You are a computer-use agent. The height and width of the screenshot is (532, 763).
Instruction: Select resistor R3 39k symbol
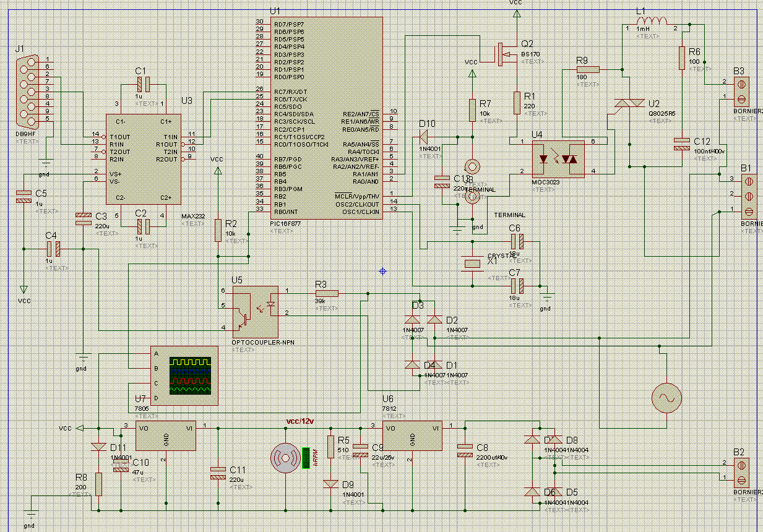click(x=327, y=293)
